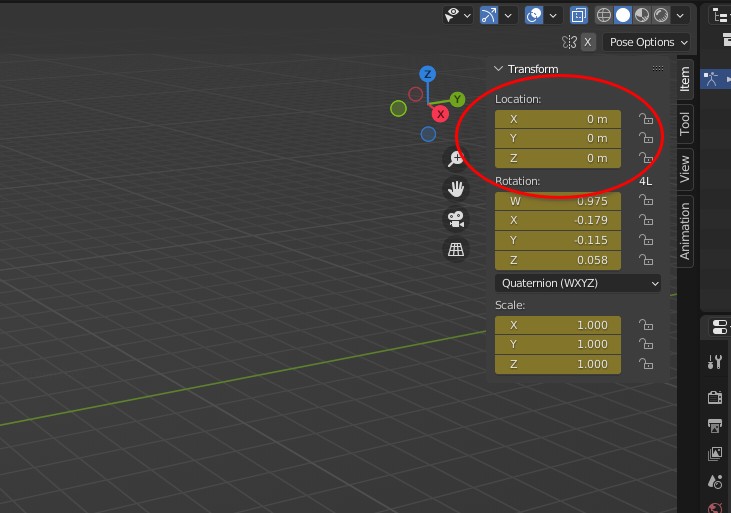This screenshot has height=513, width=731.
Task: Click Transform panel drag handle dots
Action: click(x=658, y=69)
